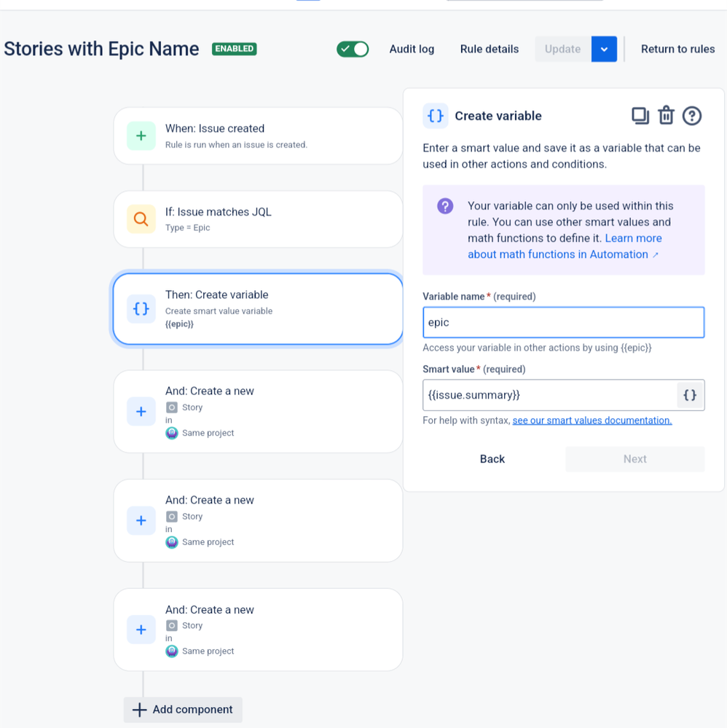Image resolution: width=727 pixels, height=728 pixels.
Task: Click the Create variable braces icon in rule chain
Action: pos(141,308)
